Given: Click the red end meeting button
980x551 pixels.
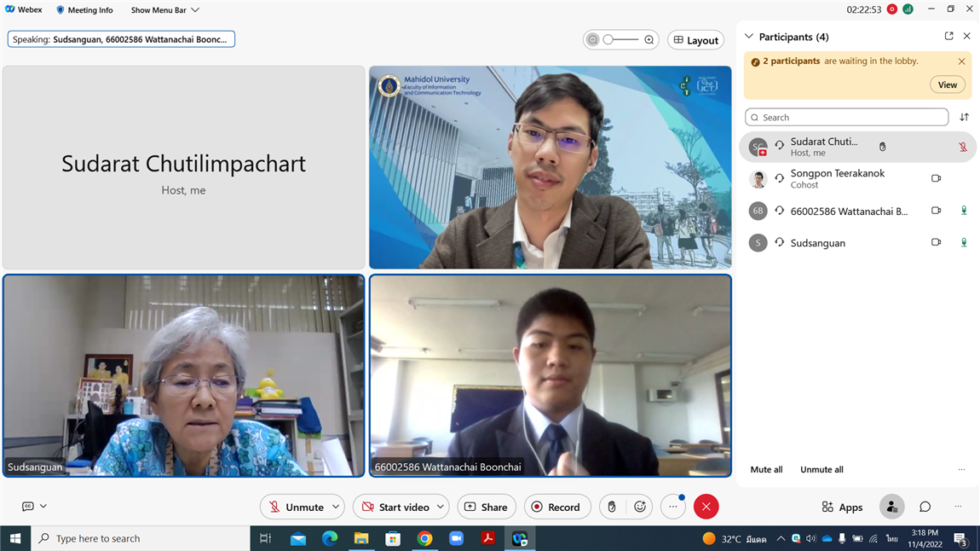Looking at the screenshot, I should (706, 507).
